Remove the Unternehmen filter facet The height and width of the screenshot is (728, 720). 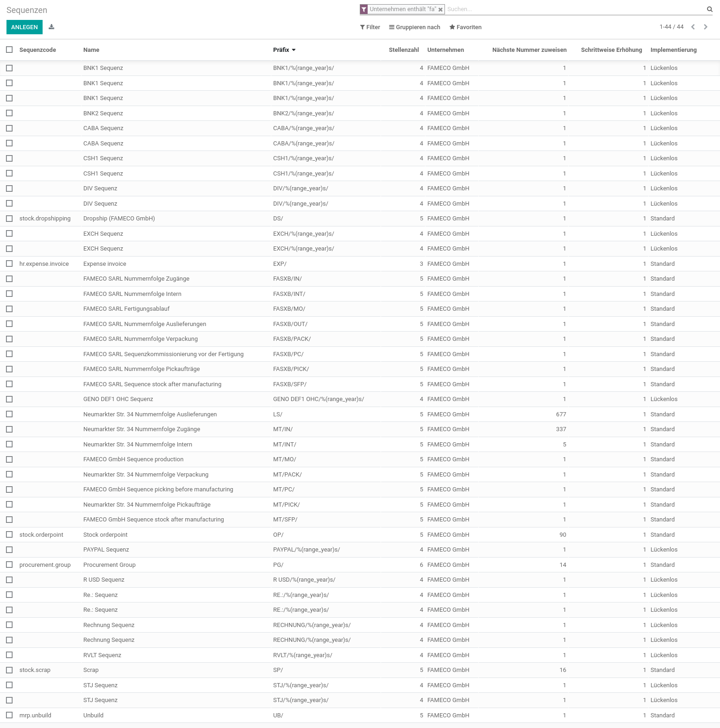point(440,9)
